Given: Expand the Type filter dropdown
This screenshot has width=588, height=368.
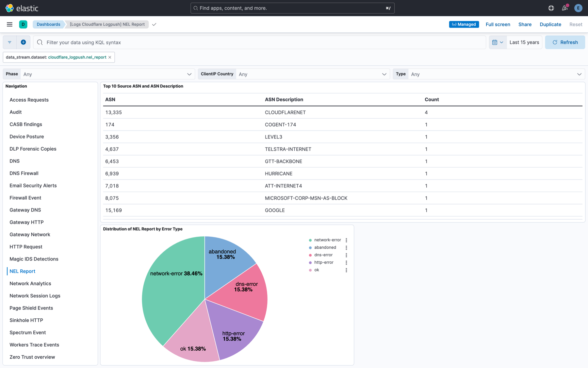Looking at the screenshot, I should [x=496, y=74].
